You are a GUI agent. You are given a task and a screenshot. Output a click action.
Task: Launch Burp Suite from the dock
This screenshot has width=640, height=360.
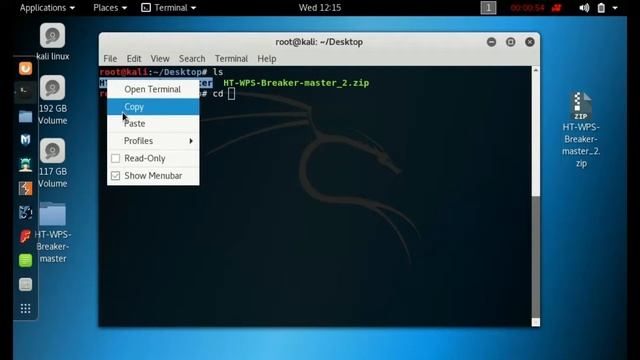25,188
